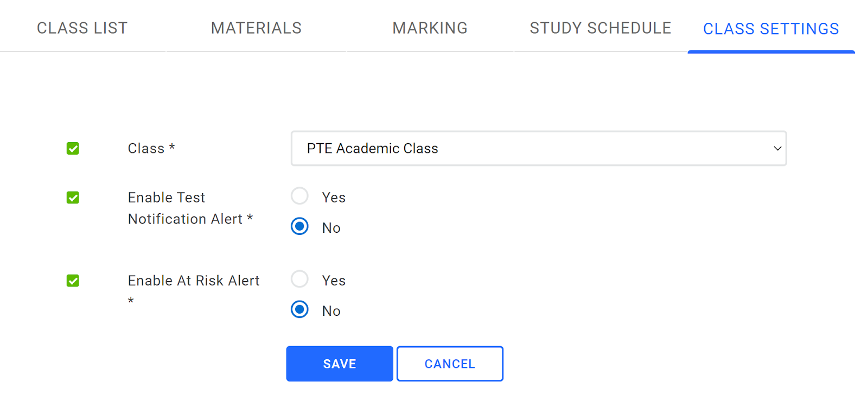This screenshot has height=395, width=868.
Task: Click the SAVE button
Action: tap(339, 364)
